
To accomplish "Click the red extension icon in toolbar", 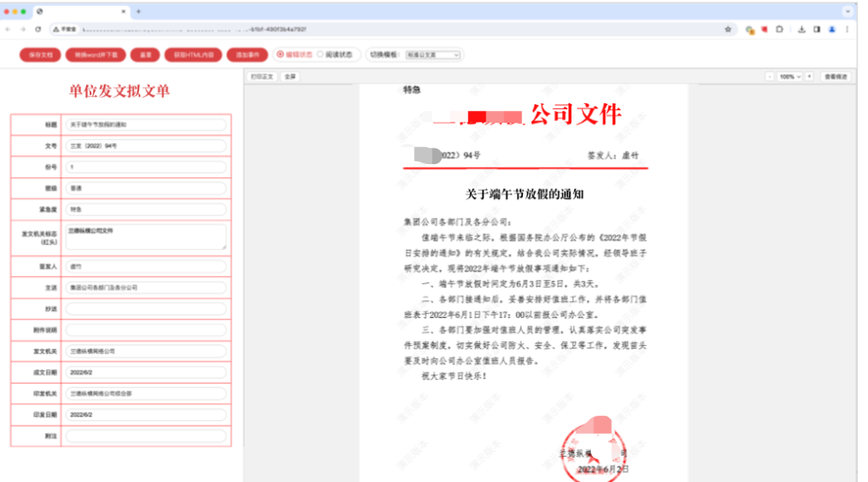I will pos(765,30).
